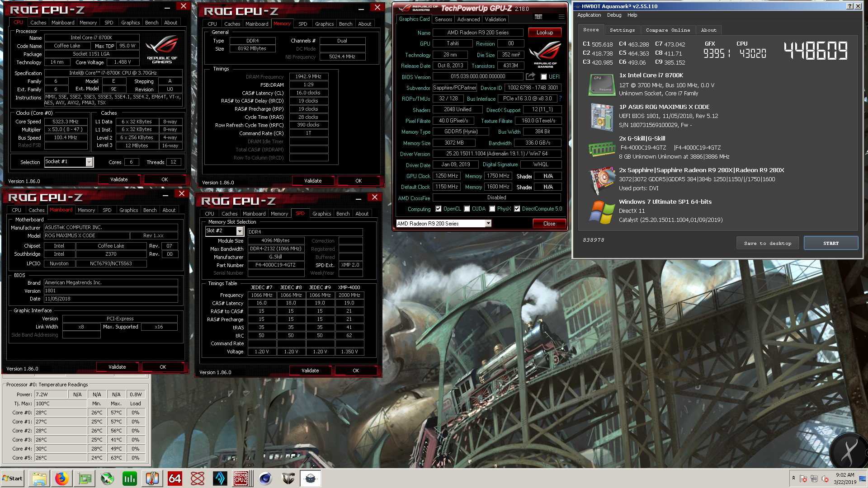Toggle the DirectCompute 5.0 checkbox
The height and width of the screenshot is (488, 868).
point(517,209)
